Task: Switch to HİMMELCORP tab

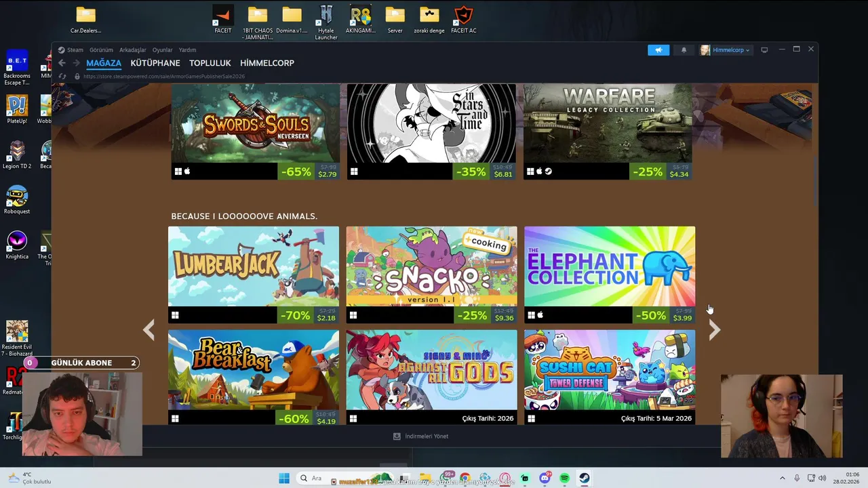Action: 267,63
